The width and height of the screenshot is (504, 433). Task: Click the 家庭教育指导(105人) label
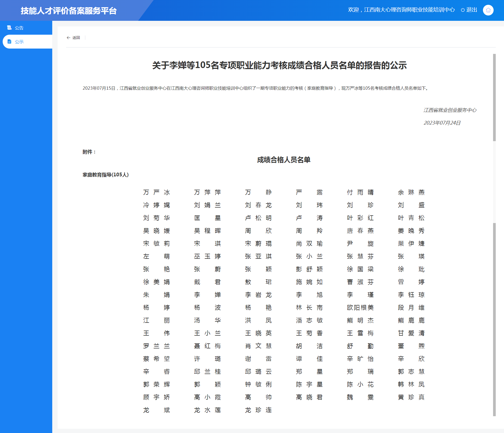coord(105,174)
